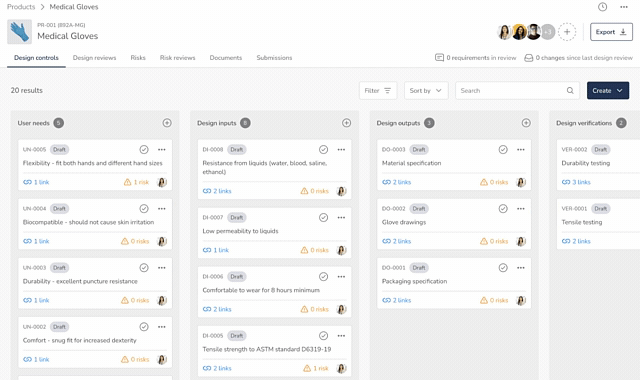Open the 1 risk on UN-0005

[x=136, y=182]
